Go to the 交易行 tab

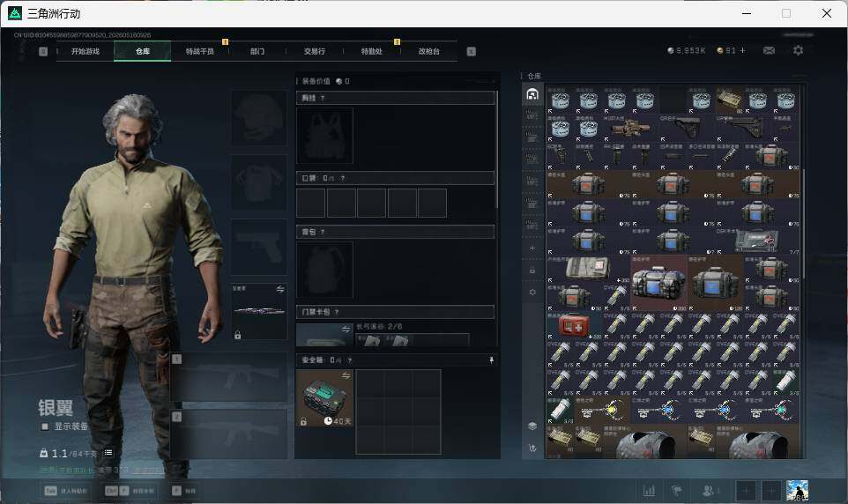tap(315, 51)
